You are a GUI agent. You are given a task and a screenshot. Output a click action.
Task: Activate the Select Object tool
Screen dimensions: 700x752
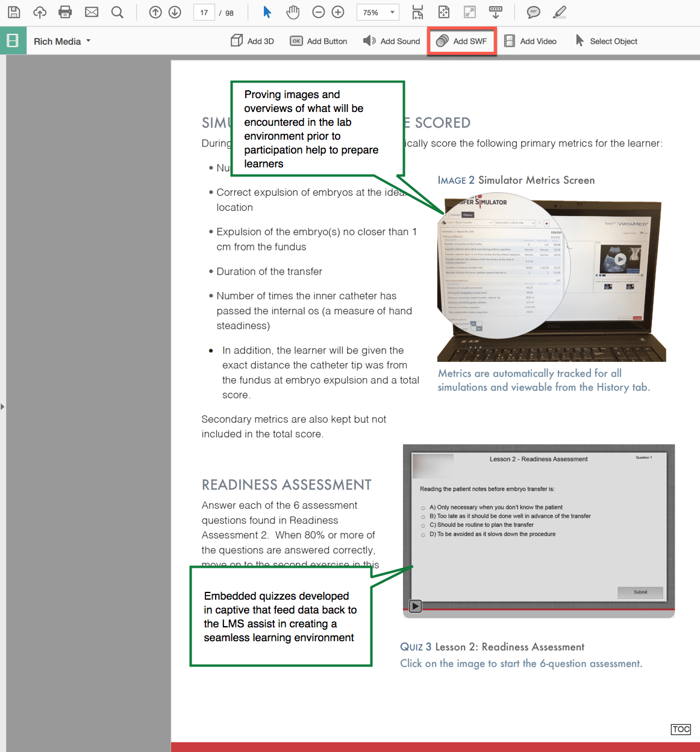coord(606,40)
